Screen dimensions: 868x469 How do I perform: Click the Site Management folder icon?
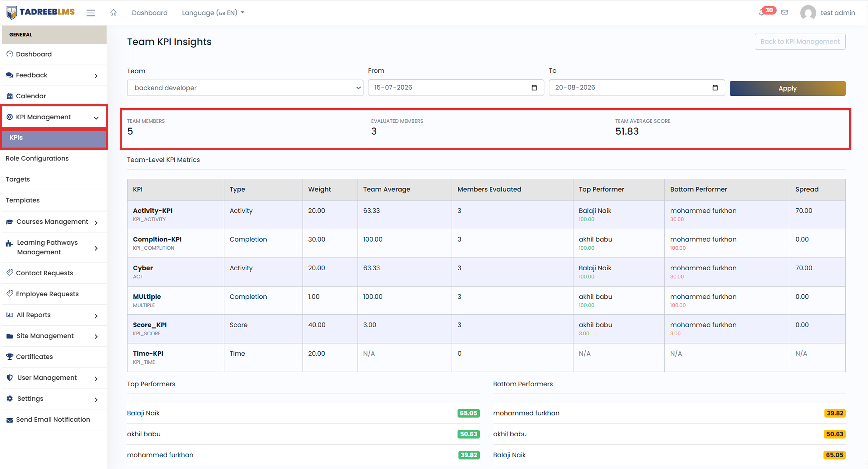coord(10,336)
